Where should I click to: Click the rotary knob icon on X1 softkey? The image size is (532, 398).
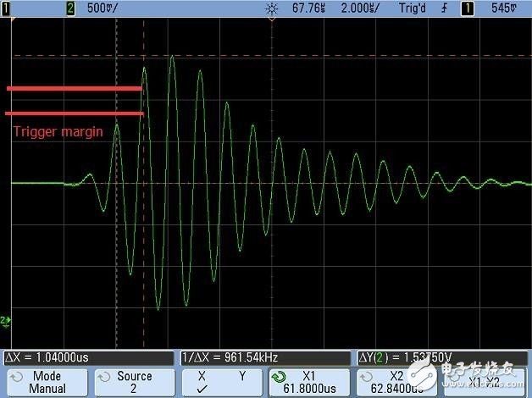(x=280, y=376)
